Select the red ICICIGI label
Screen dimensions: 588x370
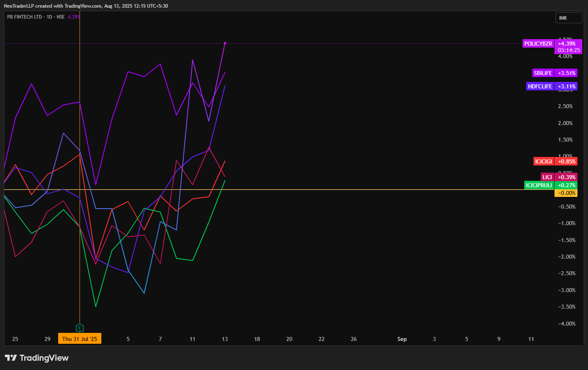pos(543,161)
